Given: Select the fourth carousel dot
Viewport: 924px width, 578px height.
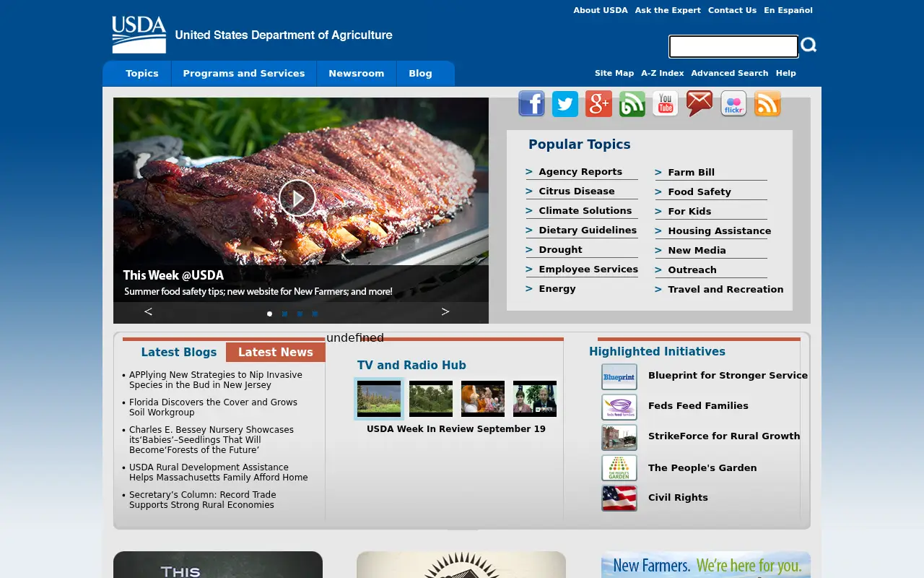Looking at the screenshot, I should (315, 314).
